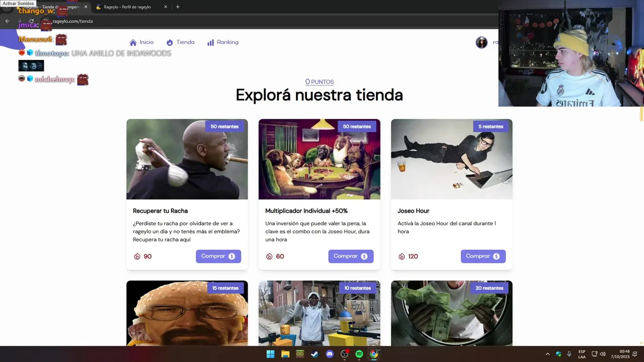Screen dimensions: 644x362
Task: Click the house icon beside Inicio
Action: click(133, 43)
